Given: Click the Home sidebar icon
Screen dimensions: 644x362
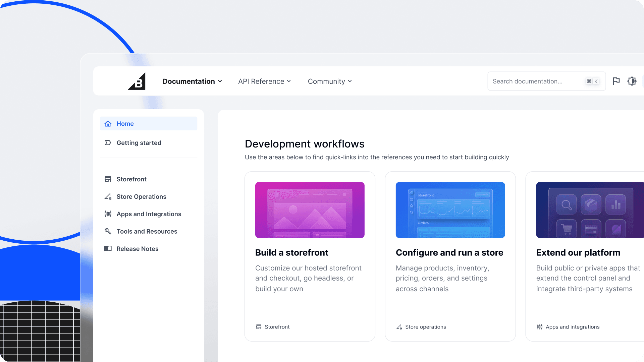Looking at the screenshot, I should point(108,124).
